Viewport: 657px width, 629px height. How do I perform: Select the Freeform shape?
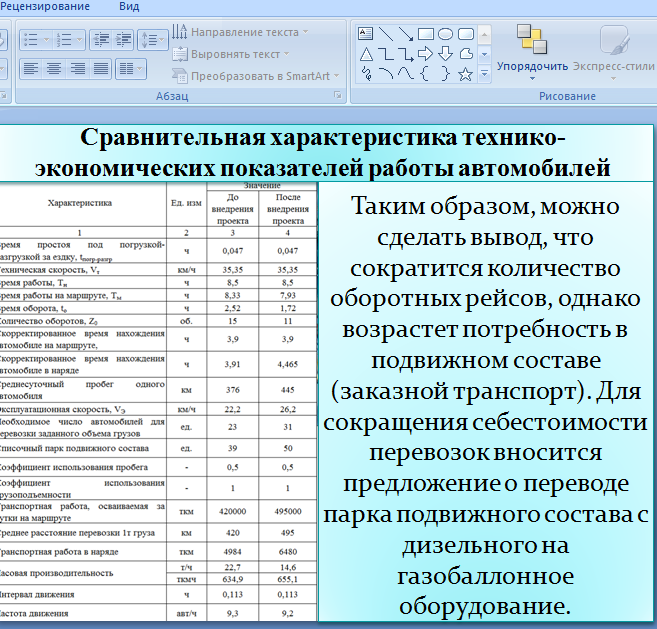(x=466, y=54)
